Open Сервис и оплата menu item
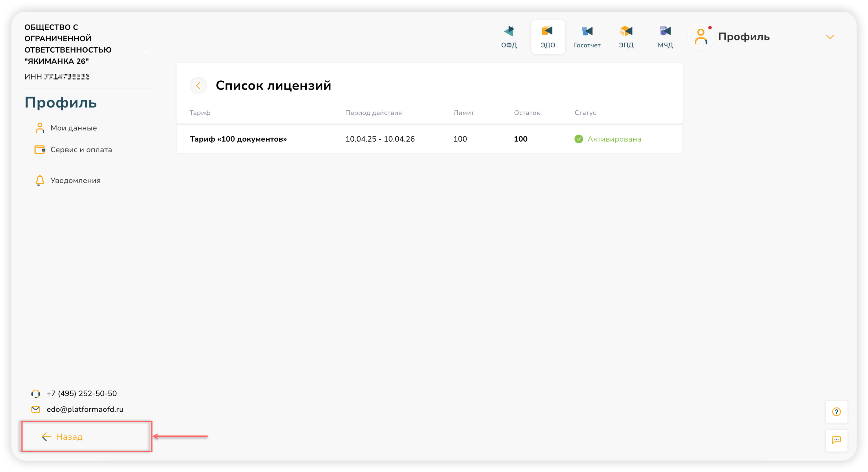Viewport: 868px width, 472px height. [x=81, y=149]
